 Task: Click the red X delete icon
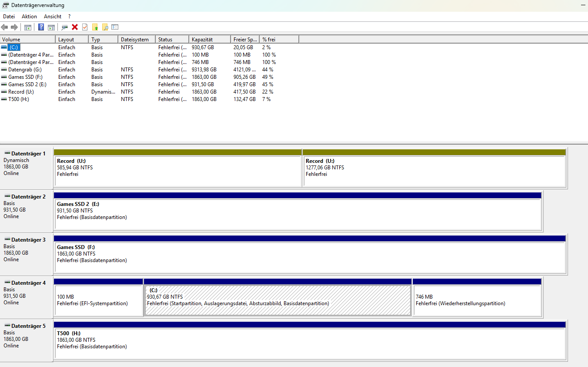coord(75,27)
